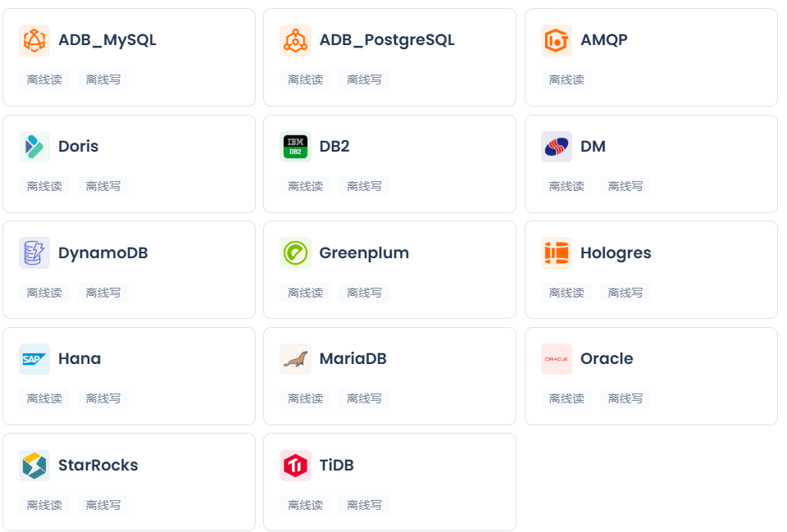Click the 离线写 tag on ADB_MySQL card
This screenshot has height=532, width=787.
tap(103, 80)
